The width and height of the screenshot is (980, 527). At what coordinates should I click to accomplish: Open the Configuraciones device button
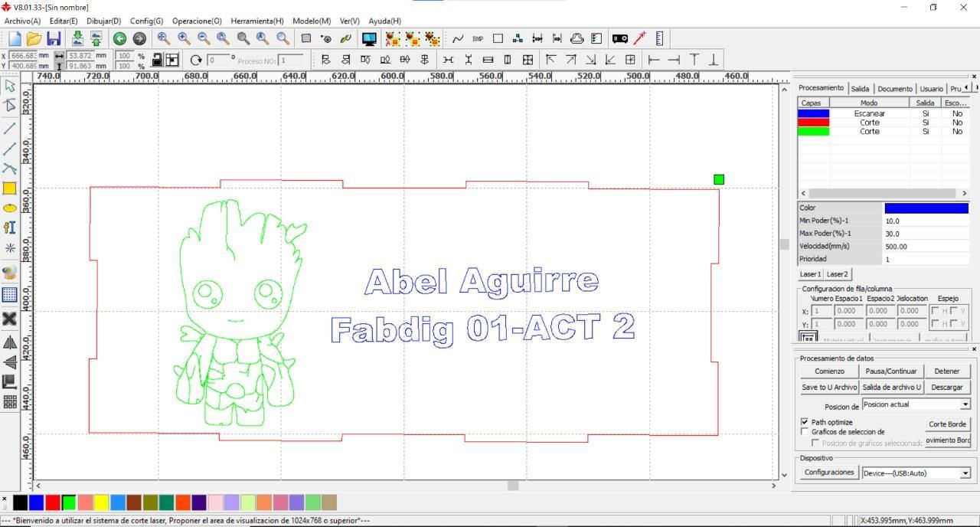pyautogui.click(x=829, y=473)
